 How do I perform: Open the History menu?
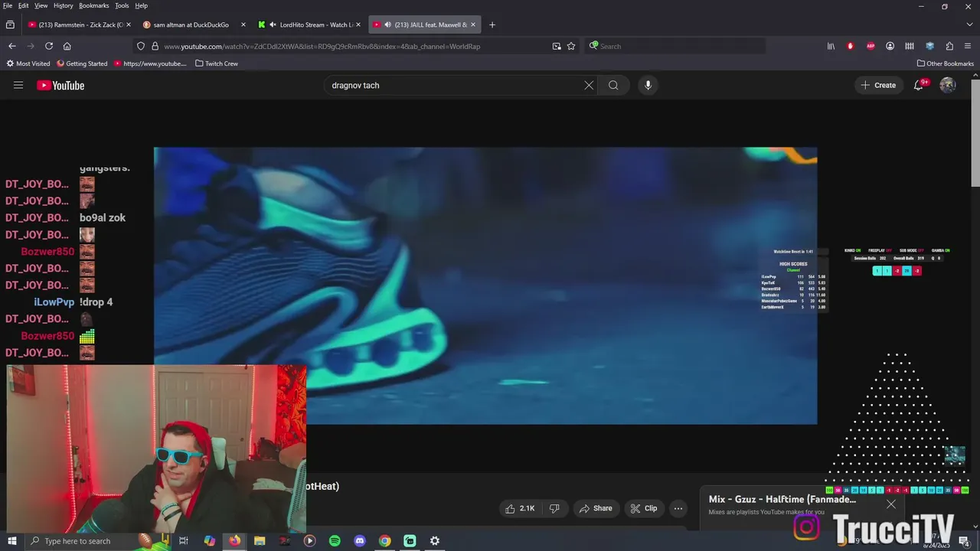pyautogui.click(x=64, y=5)
